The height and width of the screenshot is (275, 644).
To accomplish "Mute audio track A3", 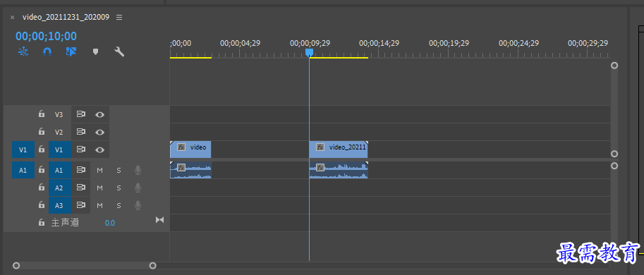I will (x=99, y=205).
